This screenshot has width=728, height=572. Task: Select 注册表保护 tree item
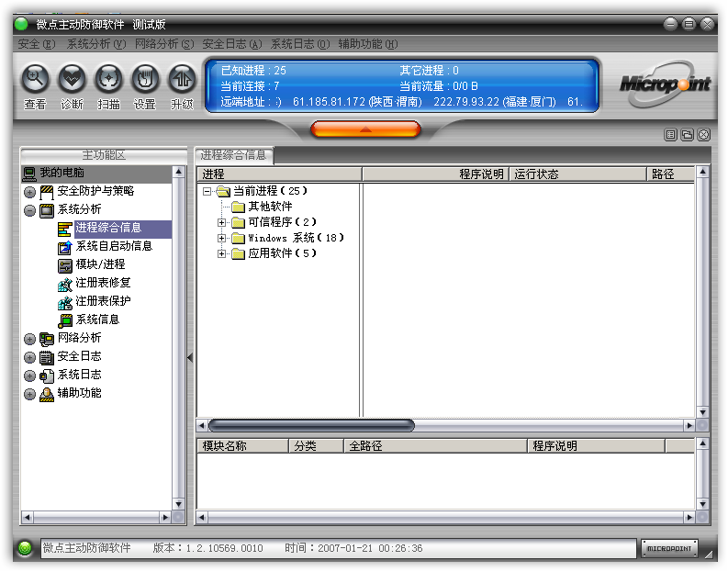pos(103,301)
